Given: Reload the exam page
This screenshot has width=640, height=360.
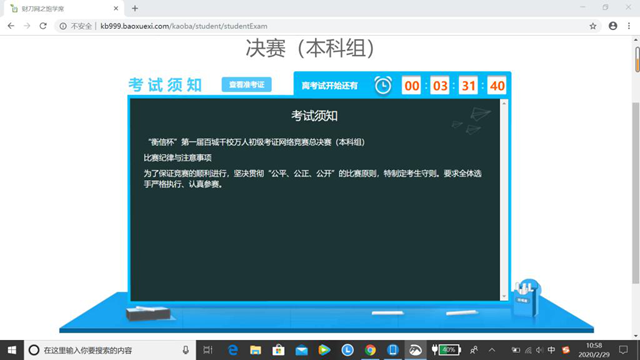Looking at the screenshot, I should tap(43, 26).
